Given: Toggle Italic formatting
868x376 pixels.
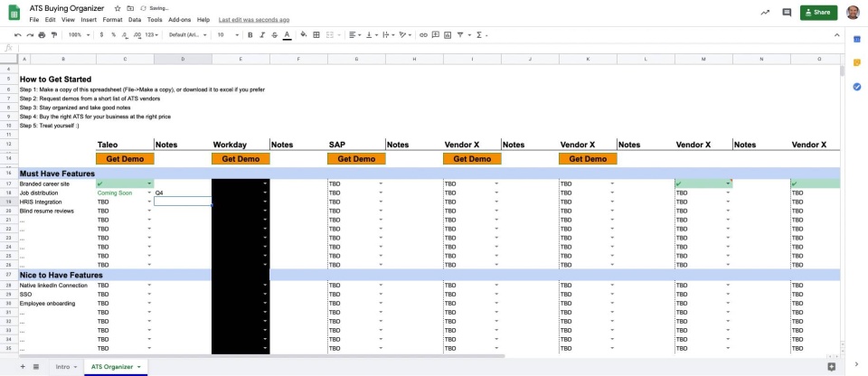Looking at the screenshot, I should (262, 35).
